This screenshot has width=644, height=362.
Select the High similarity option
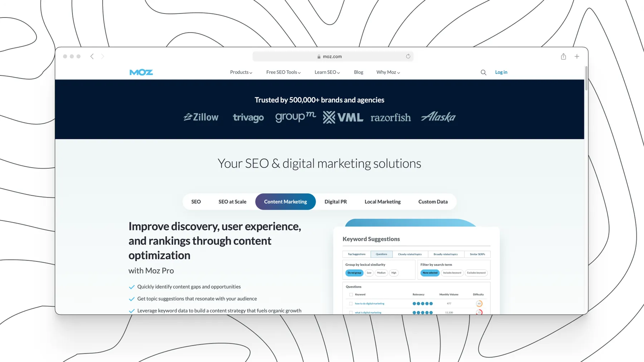(394, 273)
